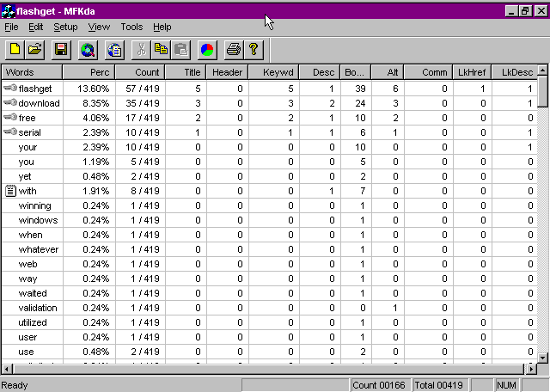Sort by the Title column header

(186, 72)
